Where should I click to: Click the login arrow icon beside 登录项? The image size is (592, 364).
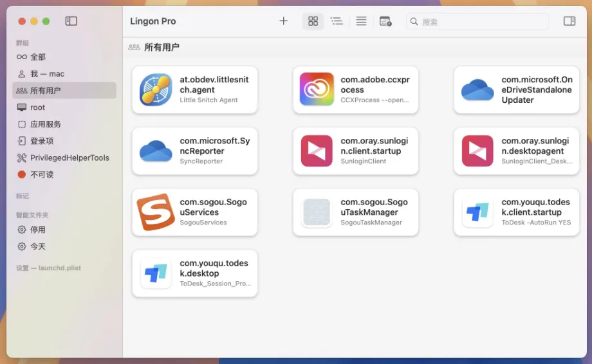pyautogui.click(x=21, y=141)
